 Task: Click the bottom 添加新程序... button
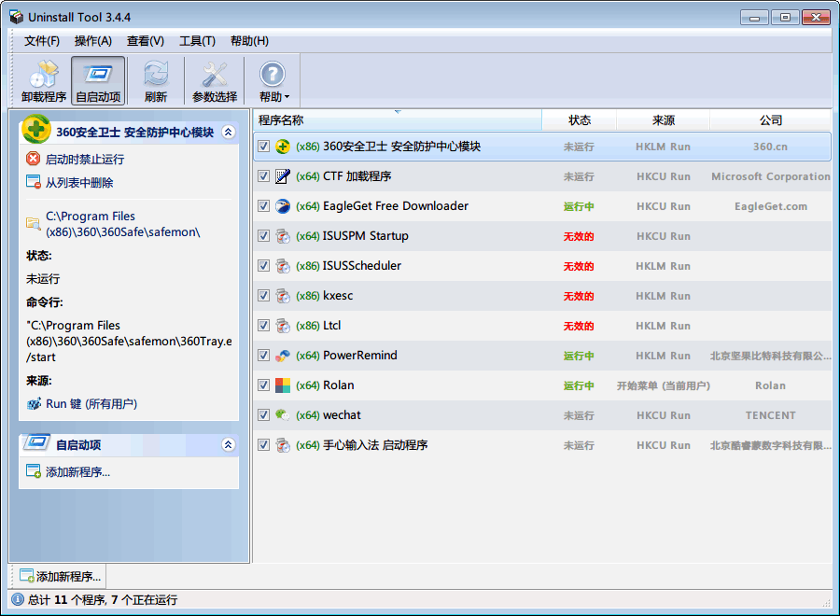(x=60, y=577)
